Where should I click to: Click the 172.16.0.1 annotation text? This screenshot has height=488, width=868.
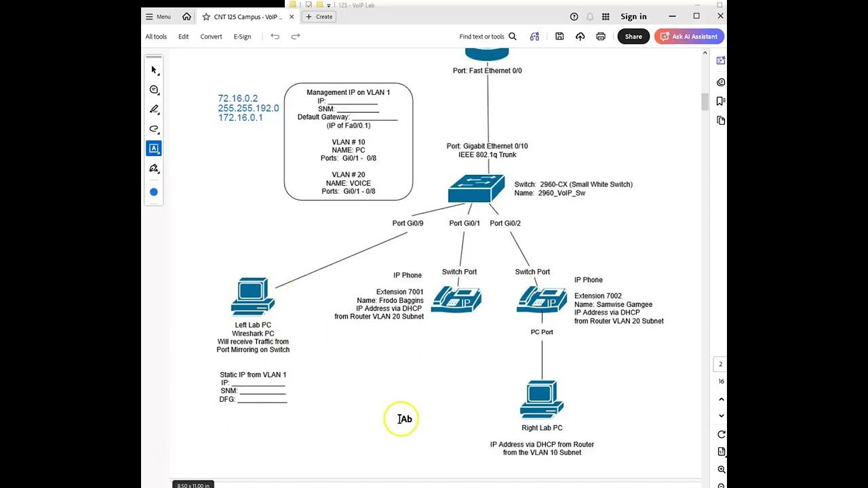pos(240,118)
